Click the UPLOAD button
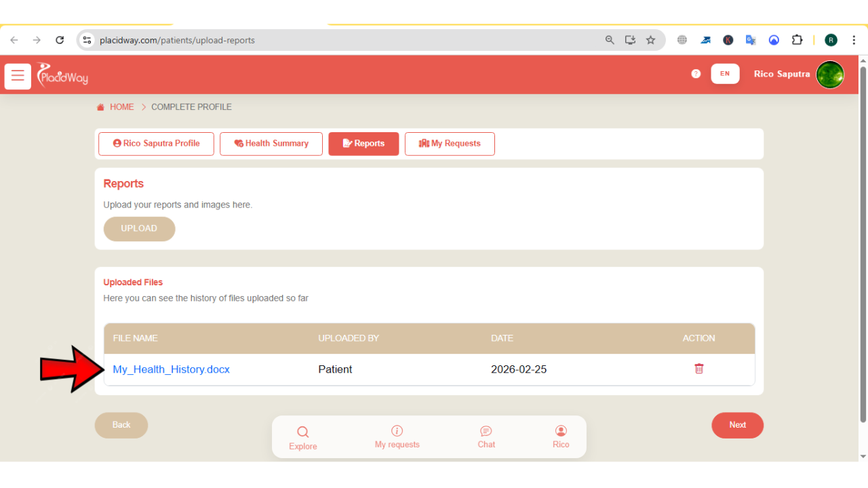Viewport: 868px width, 488px height. (139, 229)
